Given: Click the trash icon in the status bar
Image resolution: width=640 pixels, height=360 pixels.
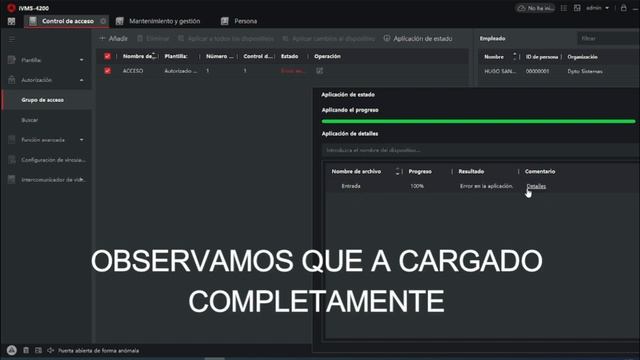Looking at the screenshot, I should [x=26, y=350].
